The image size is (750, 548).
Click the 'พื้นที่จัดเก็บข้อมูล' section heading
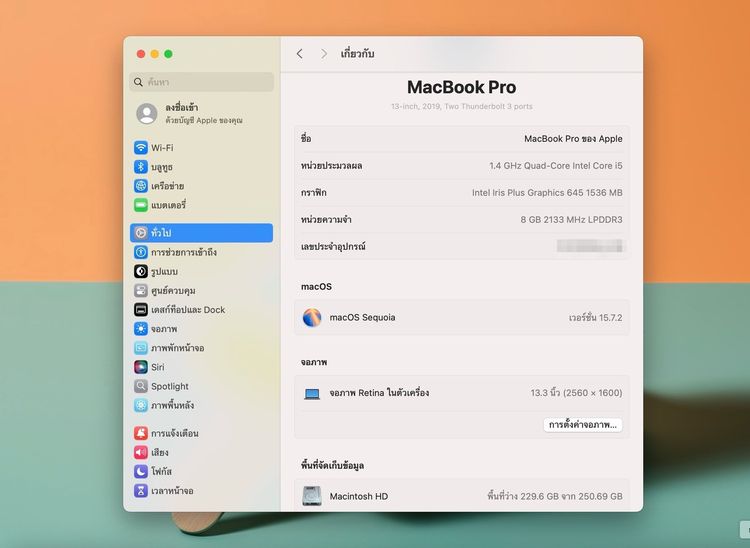[x=332, y=465]
